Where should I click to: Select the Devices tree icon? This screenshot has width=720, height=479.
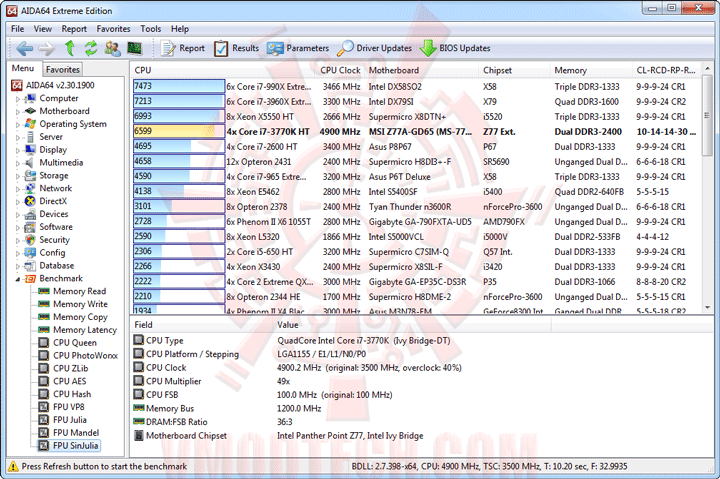pos(30,214)
